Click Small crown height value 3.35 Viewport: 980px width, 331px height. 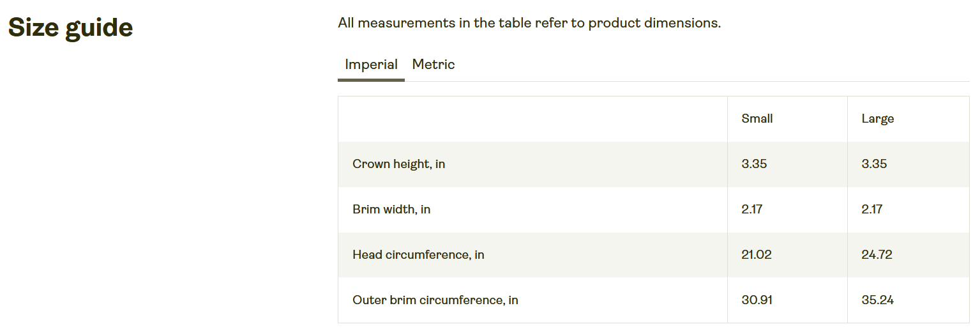click(x=754, y=164)
